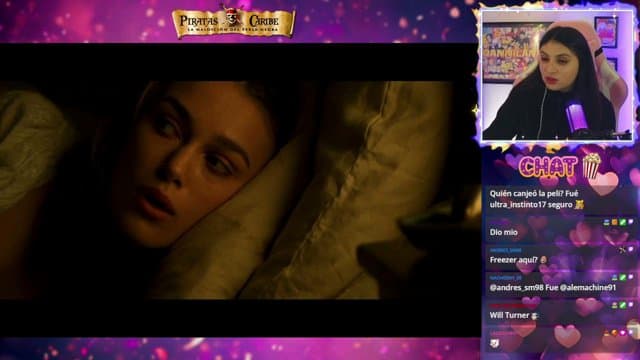This screenshot has width=640, height=360.
Task: Click the crossed-swords badge on 'Freezer aquí?' message
Action: 622,250
